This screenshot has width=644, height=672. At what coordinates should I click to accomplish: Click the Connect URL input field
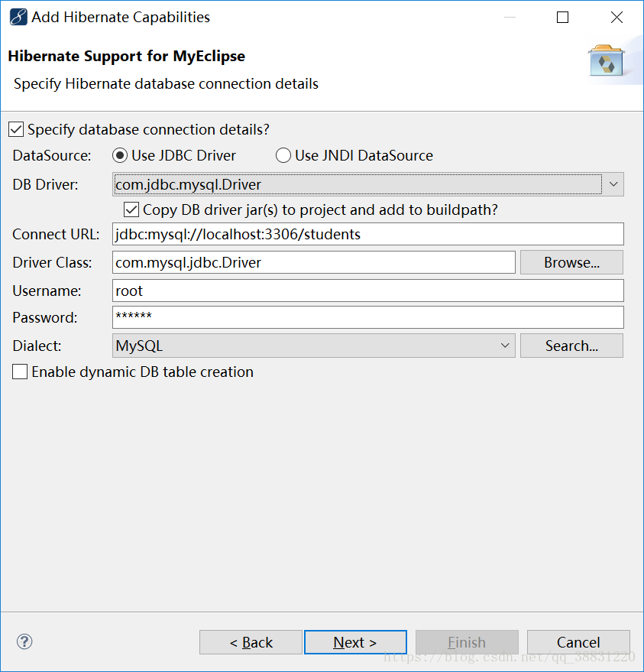pos(367,234)
